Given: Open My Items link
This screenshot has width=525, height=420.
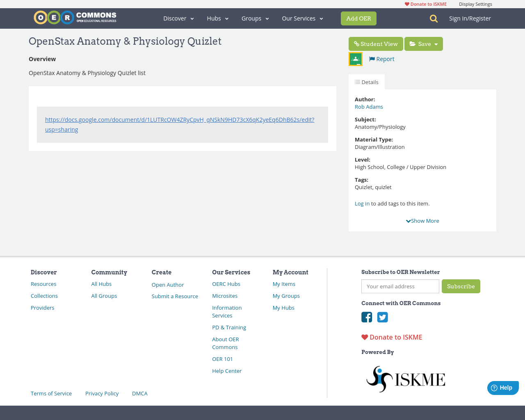Looking at the screenshot, I should pos(284,284).
